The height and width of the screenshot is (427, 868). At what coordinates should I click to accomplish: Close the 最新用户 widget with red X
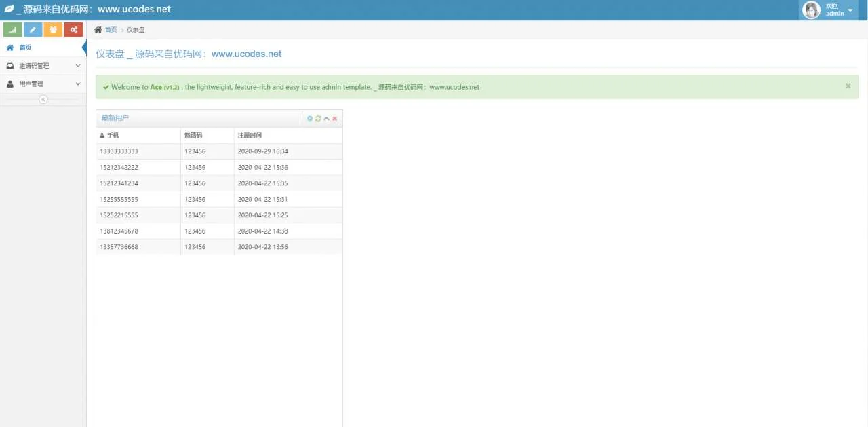coord(335,119)
